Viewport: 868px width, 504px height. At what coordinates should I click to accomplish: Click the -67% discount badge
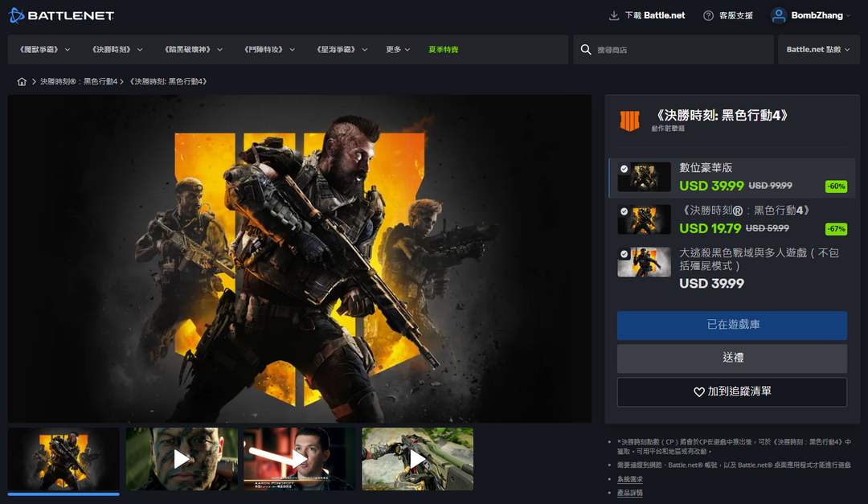point(836,229)
